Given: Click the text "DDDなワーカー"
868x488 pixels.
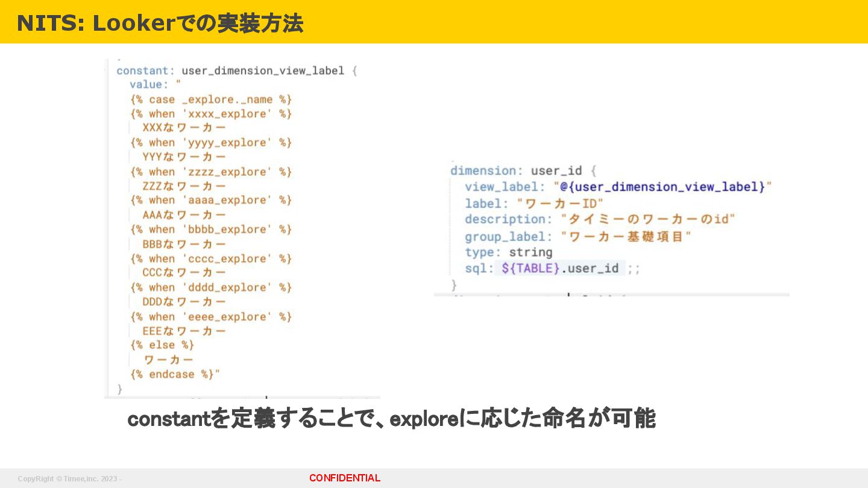Looking at the screenshot, I should tap(184, 301).
